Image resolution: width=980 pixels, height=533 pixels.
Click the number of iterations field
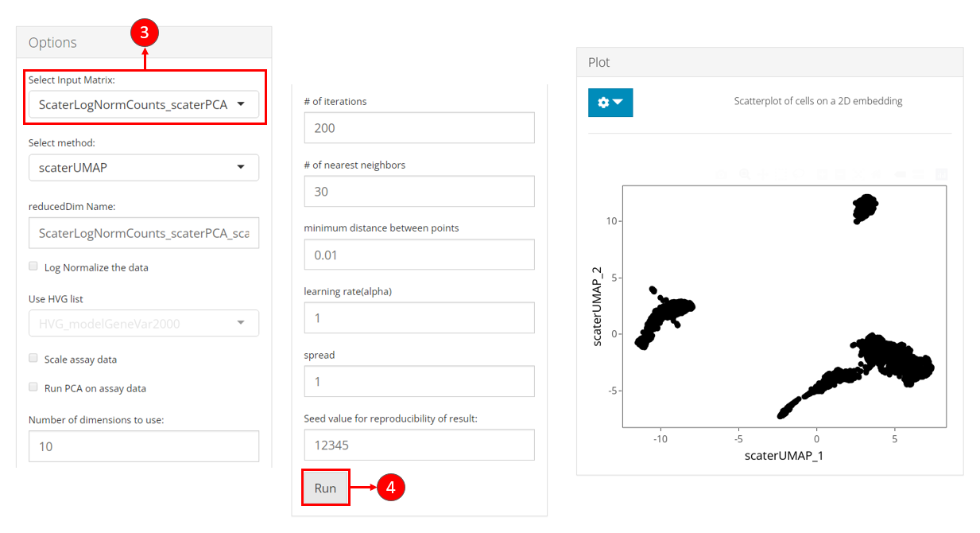tap(419, 127)
